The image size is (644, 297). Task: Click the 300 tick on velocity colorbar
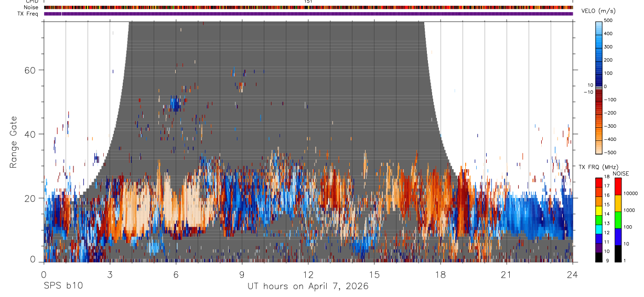click(608, 47)
